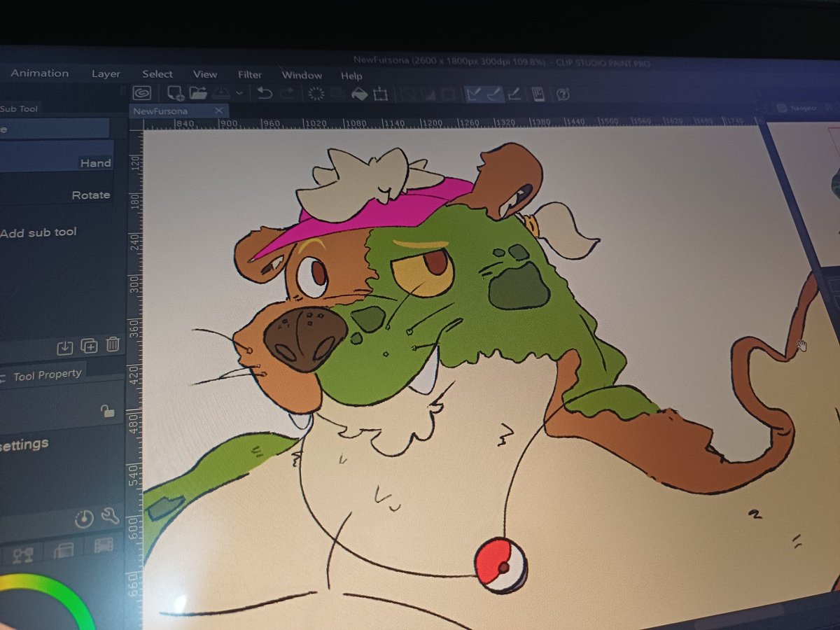Switch to the Intermediate Color palette tab icon
Viewport: 840px width, 630px height.
pyautogui.click(x=64, y=551)
